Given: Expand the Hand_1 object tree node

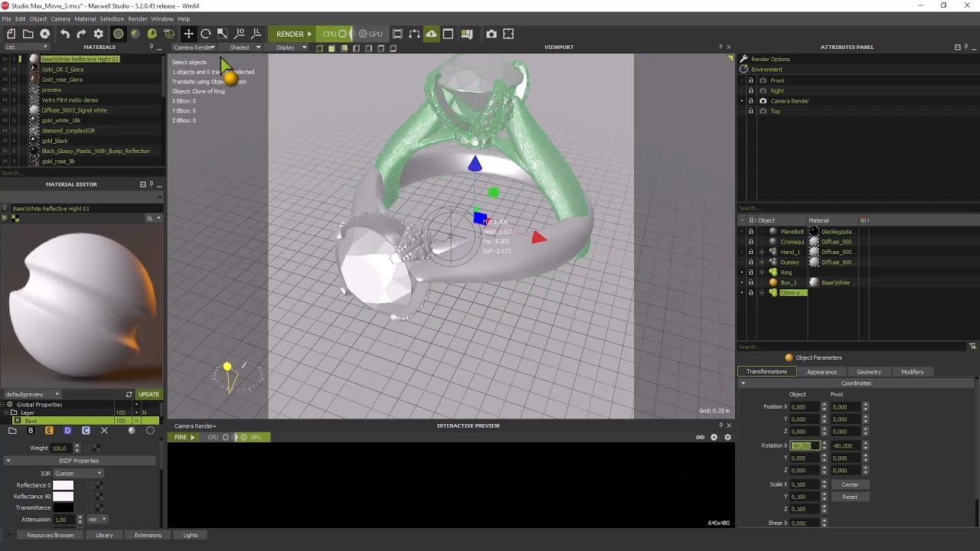Looking at the screenshot, I should point(761,252).
